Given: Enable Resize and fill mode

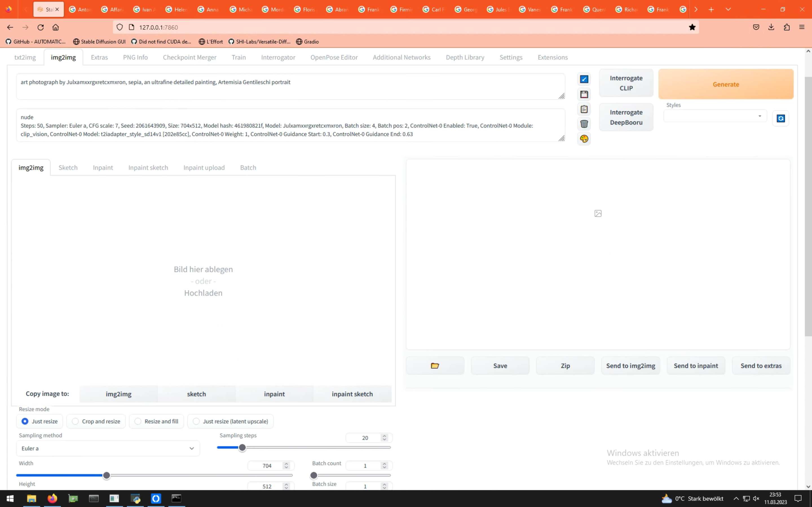Looking at the screenshot, I should point(138,421).
